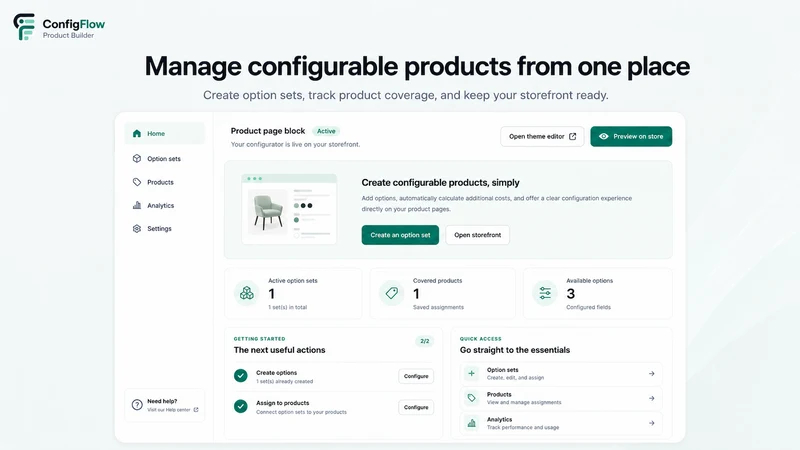Click the Option sets cube icon
This screenshot has height=450, width=800.
pos(137,159)
